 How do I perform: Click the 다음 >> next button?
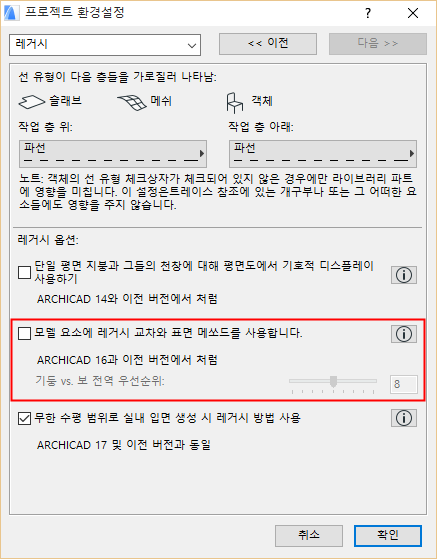click(378, 44)
